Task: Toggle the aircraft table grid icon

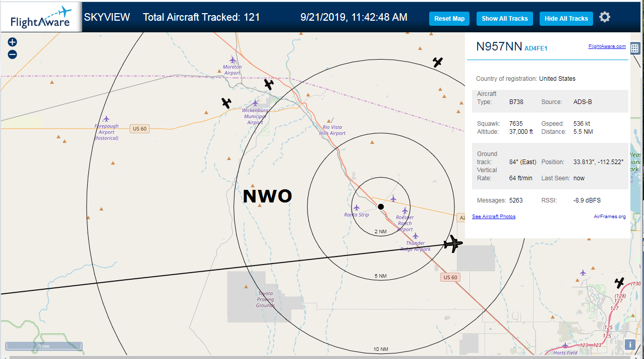Action: [x=634, y=48]
